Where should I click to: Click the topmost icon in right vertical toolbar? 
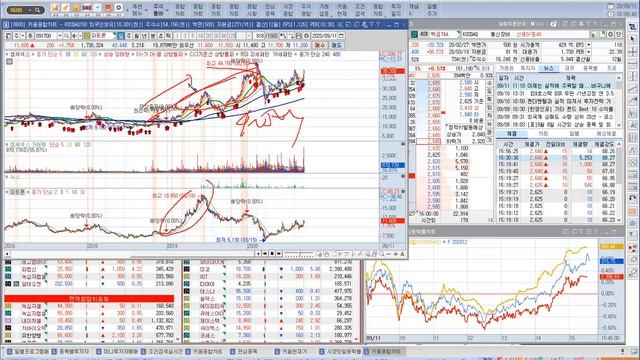632,27
